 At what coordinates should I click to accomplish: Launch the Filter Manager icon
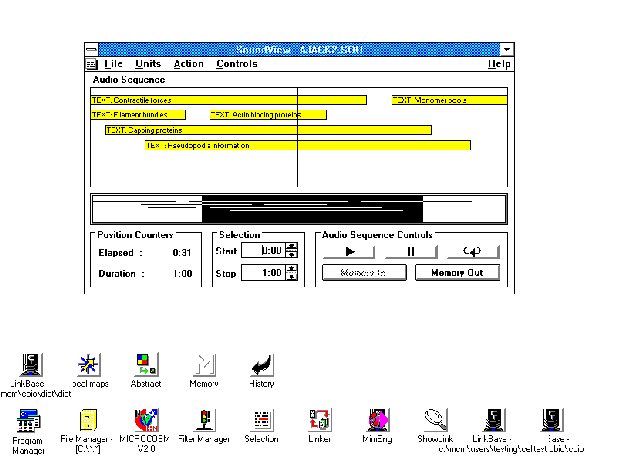204,420
